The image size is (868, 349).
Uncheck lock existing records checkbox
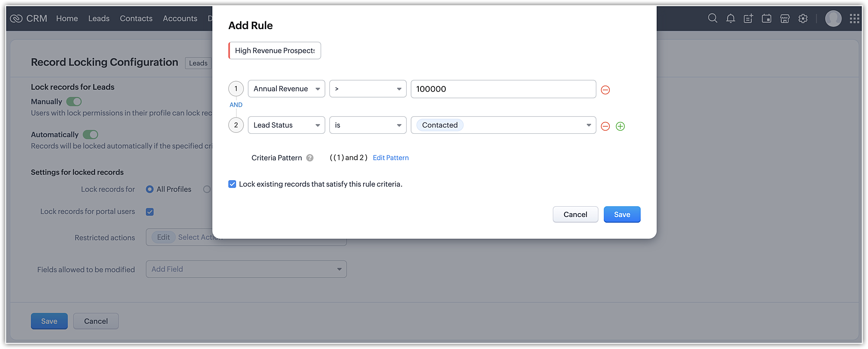pos(232,184)
